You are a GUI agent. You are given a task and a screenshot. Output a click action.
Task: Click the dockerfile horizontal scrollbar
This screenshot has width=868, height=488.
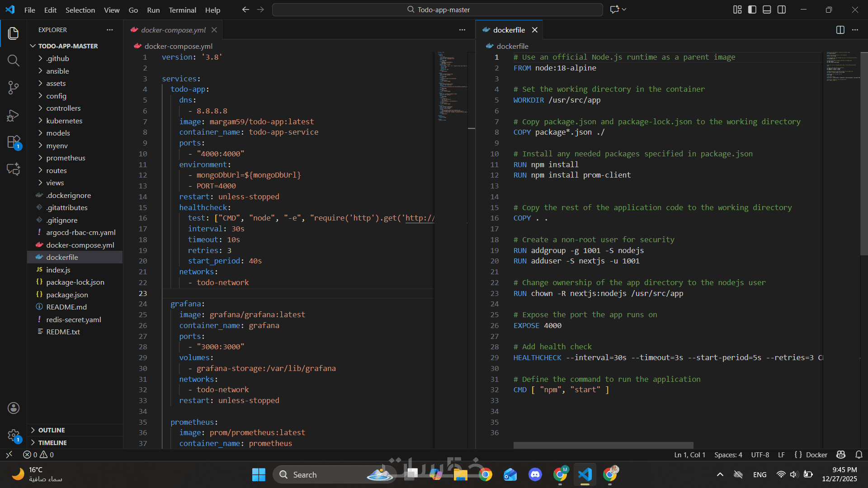pyautogui.click(x=603, y=445)
